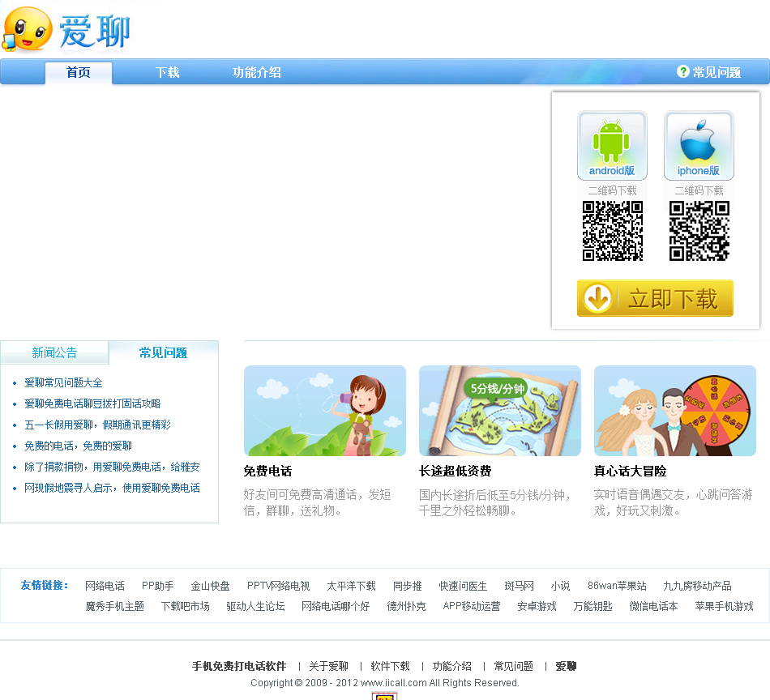Screen dimensions: 770x700
Task: Click the 二维码下载 label under android版
Action: pos(613,190)
